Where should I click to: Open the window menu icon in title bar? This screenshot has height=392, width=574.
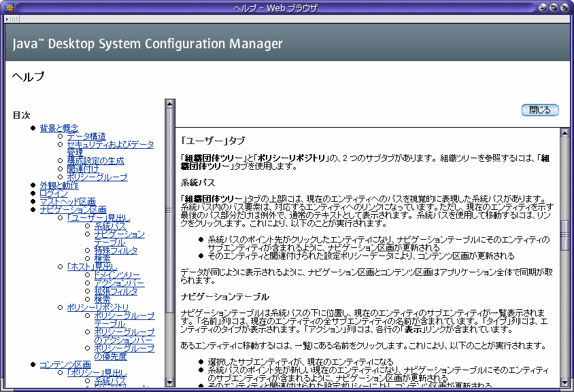tap(10, 7)
